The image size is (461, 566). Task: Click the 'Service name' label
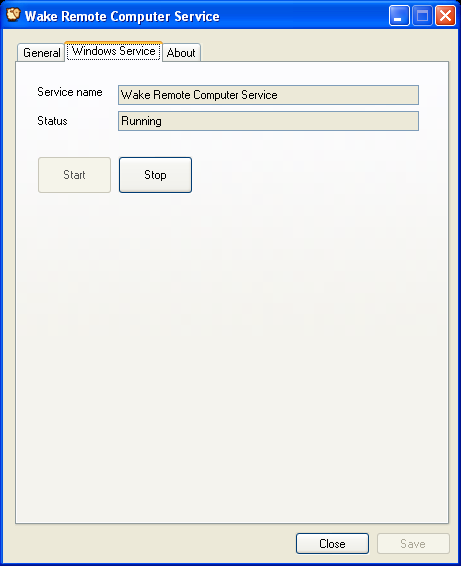(x=70, y=92)
